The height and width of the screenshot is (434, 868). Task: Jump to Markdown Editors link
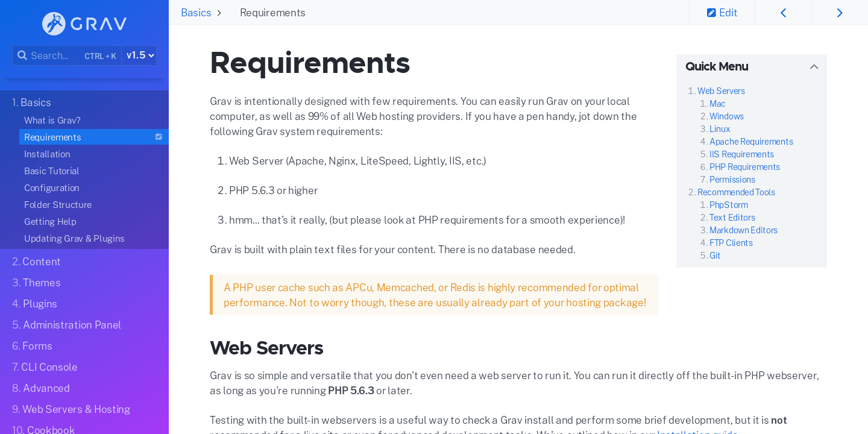click(743, 230)
